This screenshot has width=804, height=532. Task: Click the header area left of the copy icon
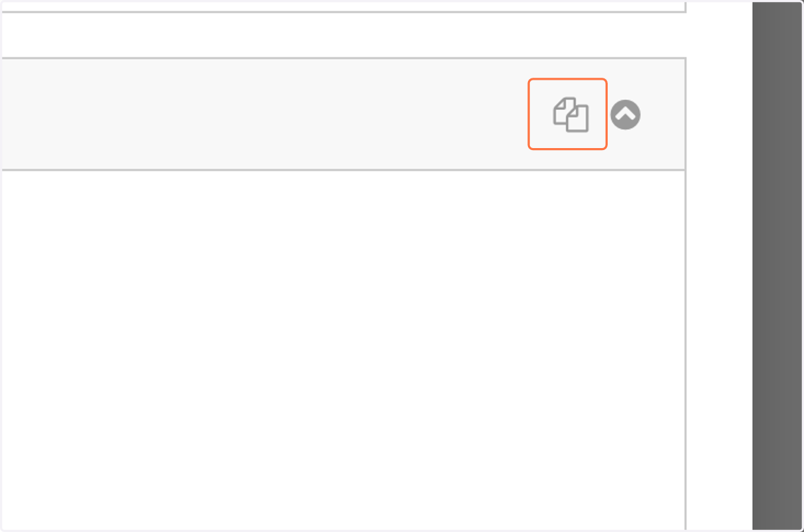(x=264, y=114)
